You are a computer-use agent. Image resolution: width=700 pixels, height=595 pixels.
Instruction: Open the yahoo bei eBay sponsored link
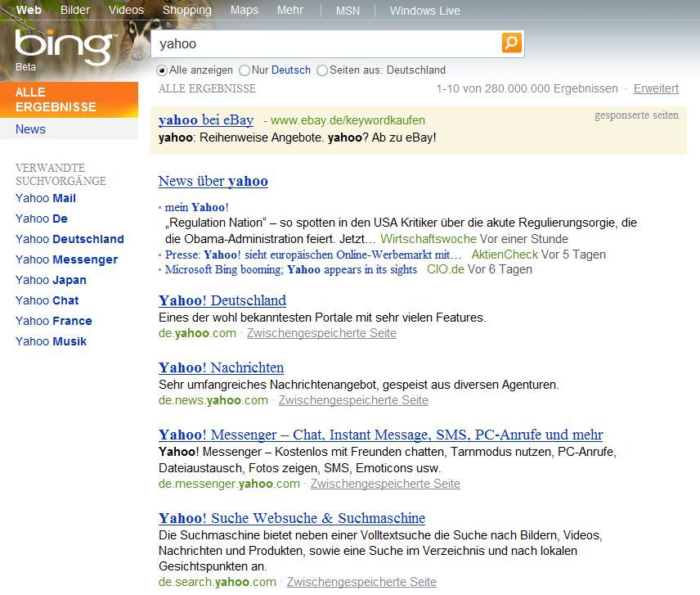click(x=206, y=119)
